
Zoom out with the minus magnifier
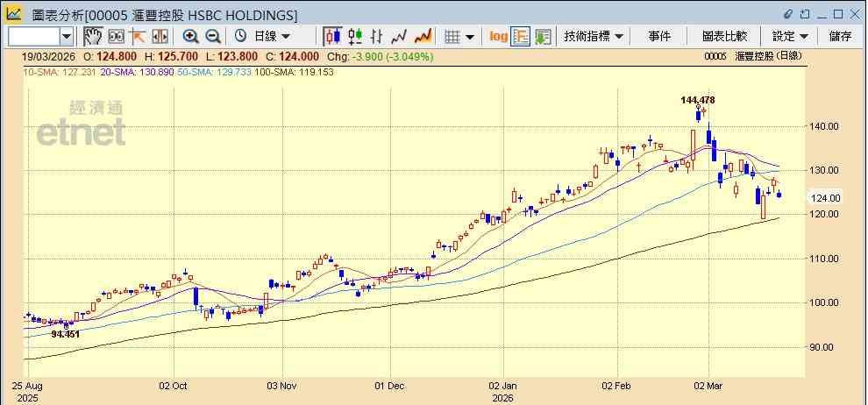[213, 37]
